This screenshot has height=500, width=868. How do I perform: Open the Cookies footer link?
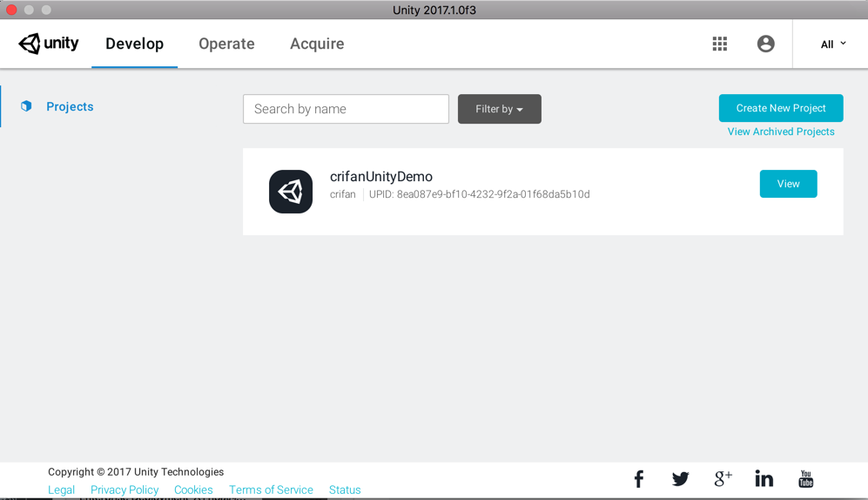tap(193, 490)
